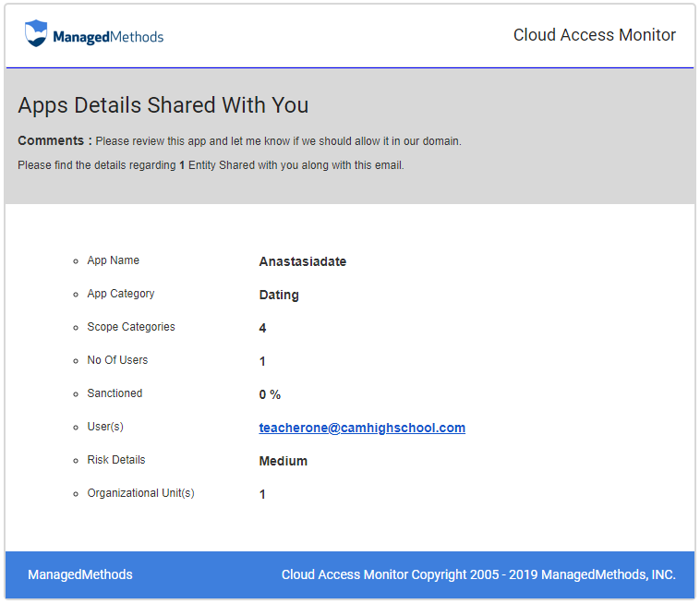Select the Anastasiadate app name value
Image resolution: width=700 pixels, height=604 pixels.
pyautogui.click(x=302, y=261)
